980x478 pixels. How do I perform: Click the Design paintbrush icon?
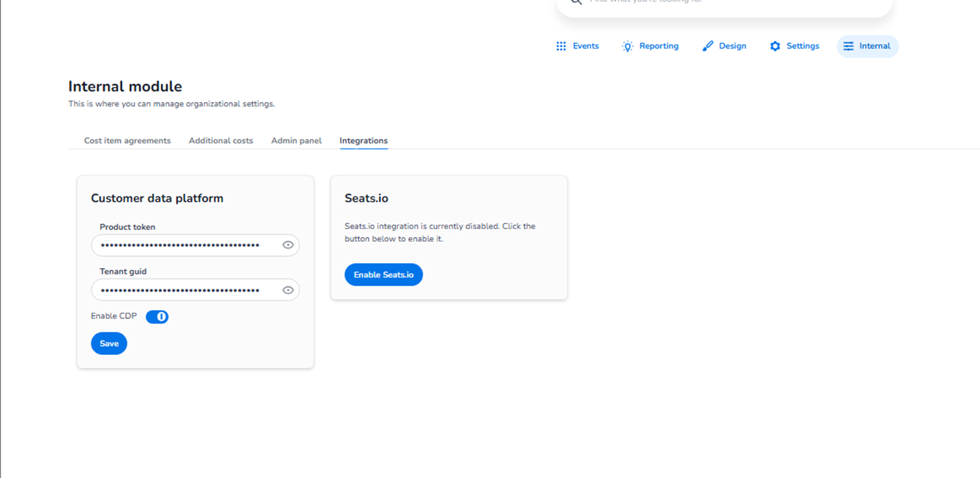pos(707,46)
